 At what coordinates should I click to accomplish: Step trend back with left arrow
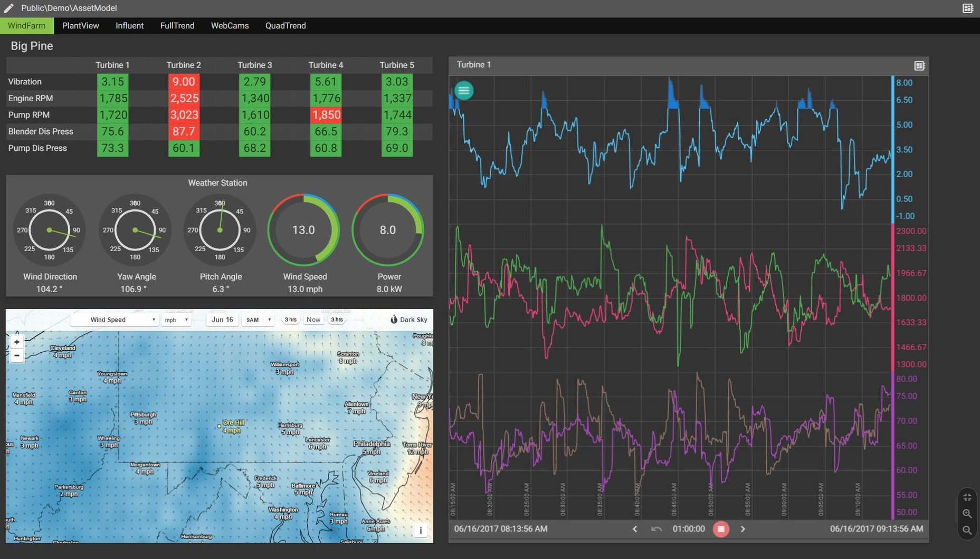pyautogui.click(x=635, y=529)
